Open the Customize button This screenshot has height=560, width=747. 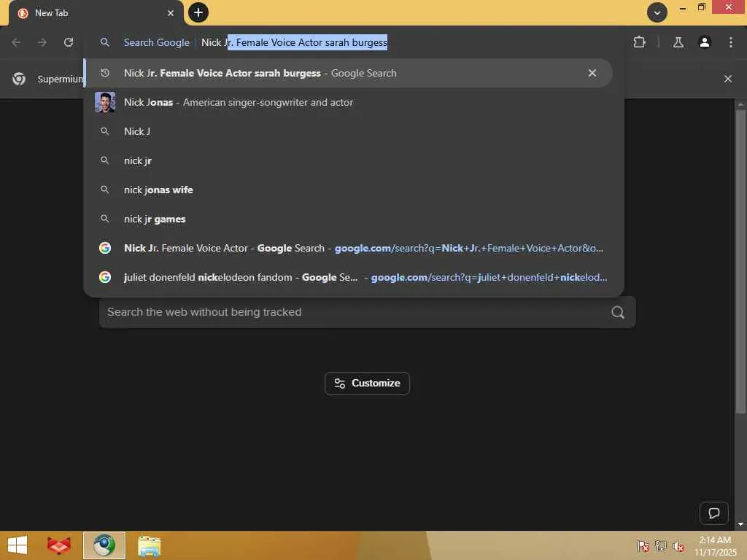click(367, 384)
